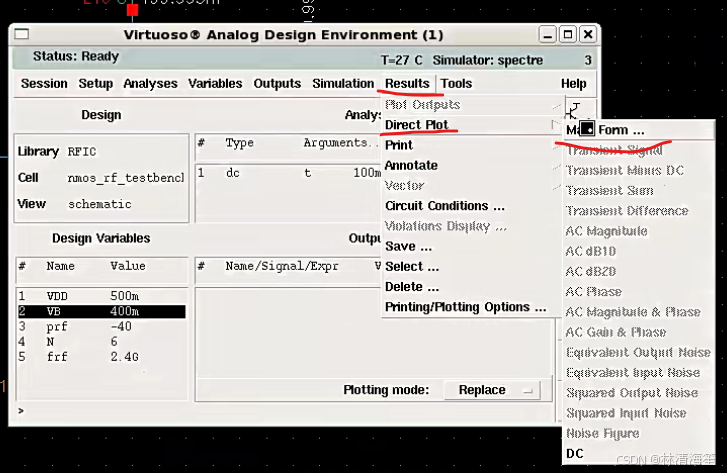Choose Circuit Conditions menu entry
Image resolution: width=727 pixels, height=473 pixels.
471,206
